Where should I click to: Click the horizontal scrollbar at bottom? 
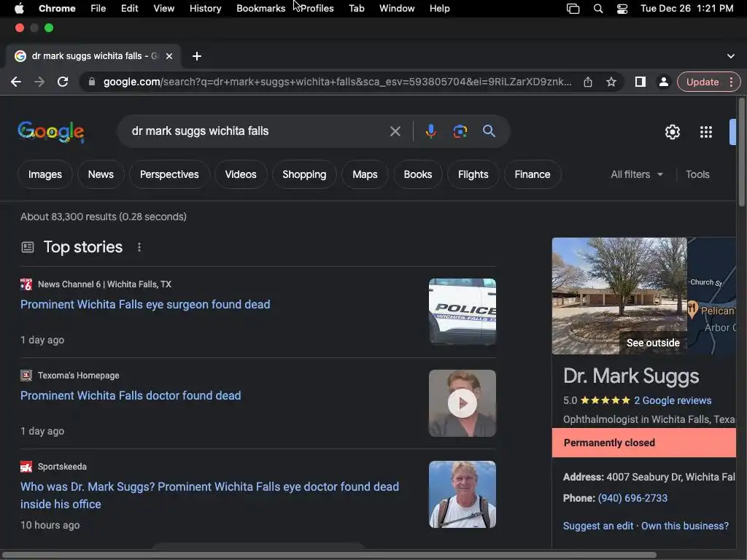point(329,555)
